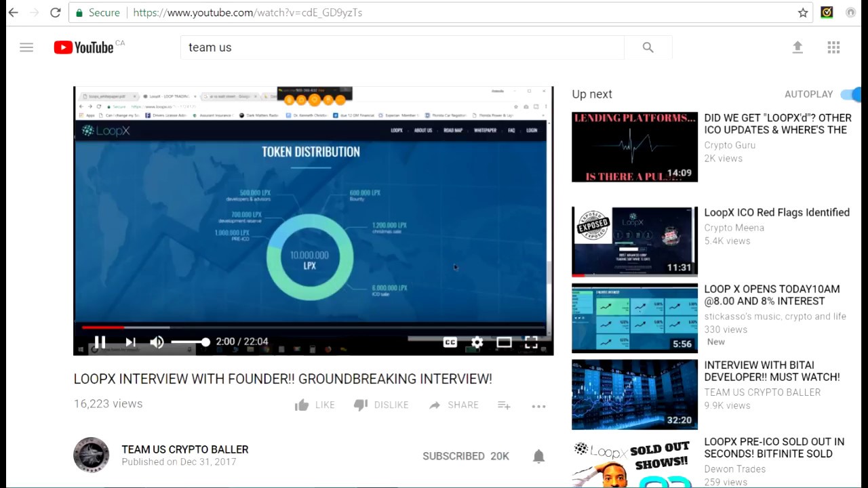This screenshot has height=488, width=868.
Task: Click the search box containing 'team us'
Action: click(x=402, y=47)
